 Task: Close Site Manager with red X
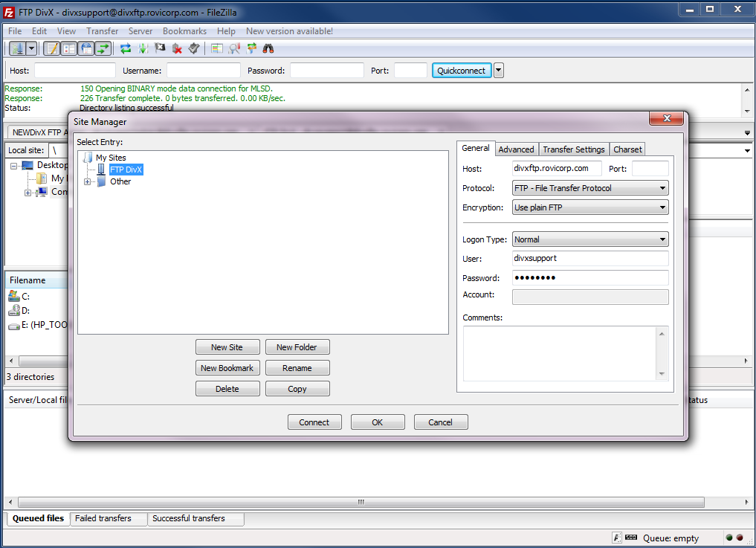(666, 118)
